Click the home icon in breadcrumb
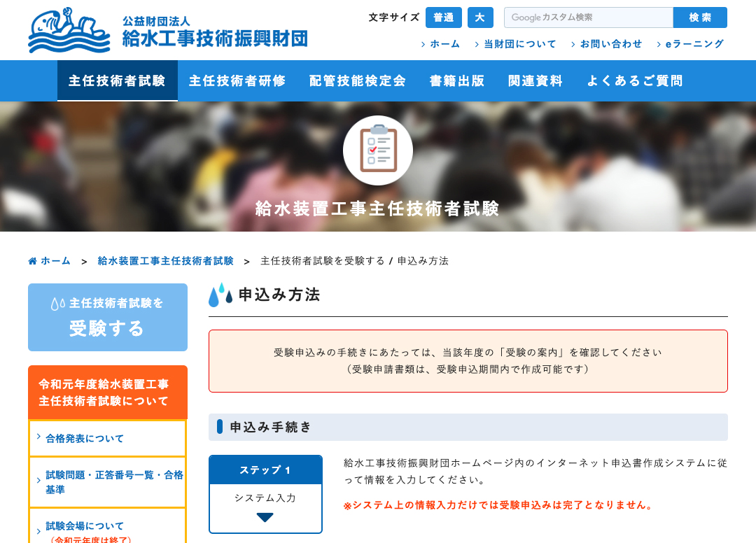Viewport: 756px width, 543px height. pos(33,261)
